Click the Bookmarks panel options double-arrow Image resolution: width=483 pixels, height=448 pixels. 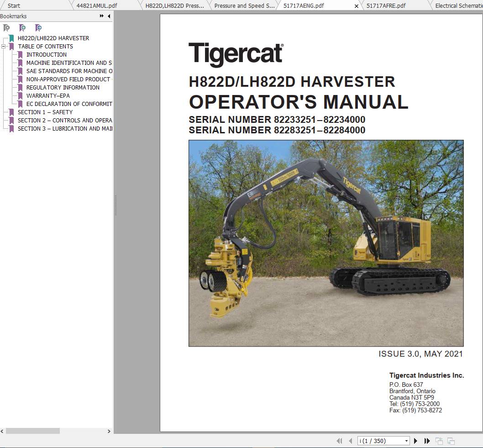click(x=101, y=16)
